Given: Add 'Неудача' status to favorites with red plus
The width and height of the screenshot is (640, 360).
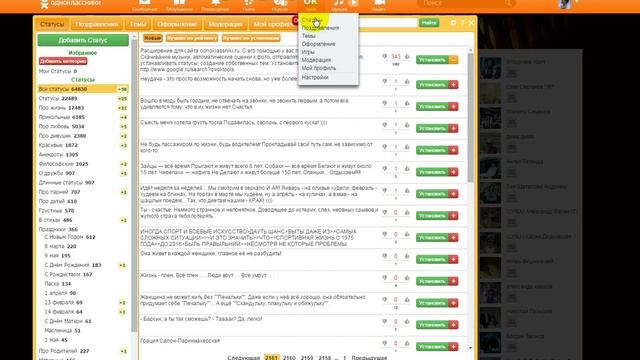Looking at the screenshot, I should (x=453, y=84).
